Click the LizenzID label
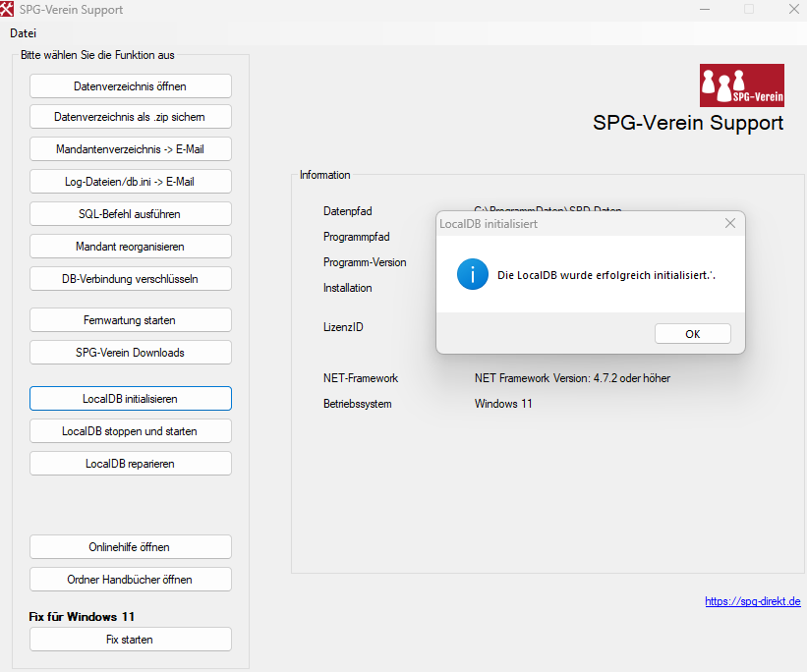Image resolution: width=807 pixels, height=672 pixels. pos(343,327)
